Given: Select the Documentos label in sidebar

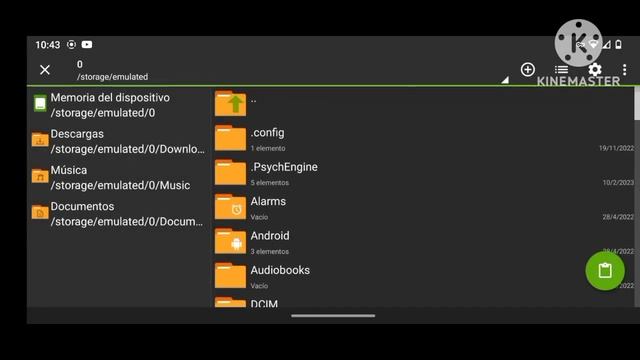Looking at the screenshot, I should 82,206.
